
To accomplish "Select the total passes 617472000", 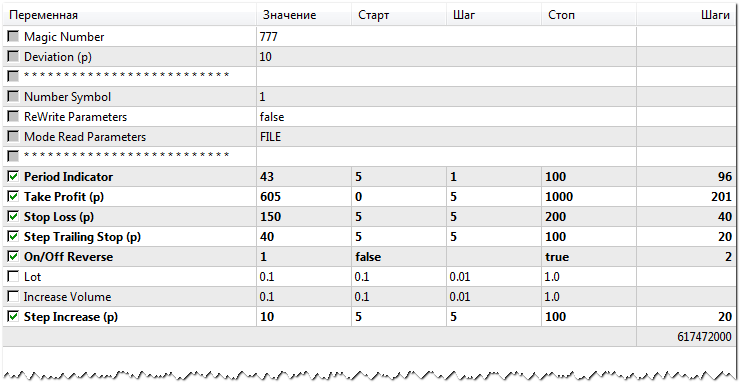I will pos(704,337).
